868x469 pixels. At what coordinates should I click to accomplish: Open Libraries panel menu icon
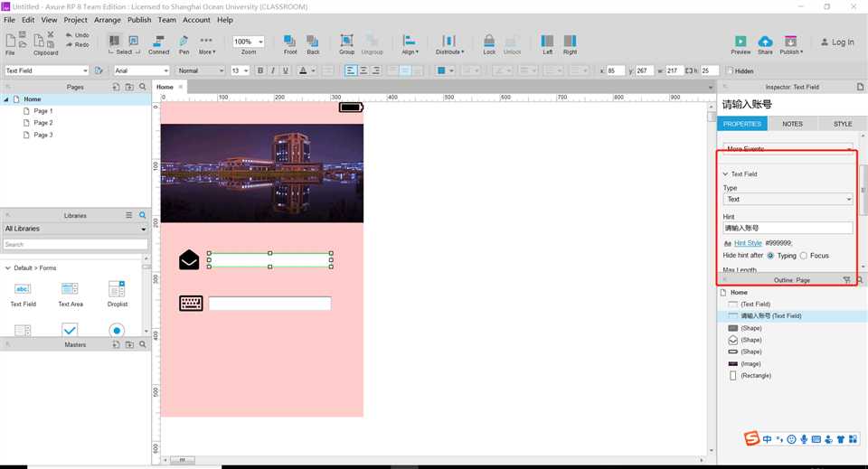pyautogui.click(x=129, y=215)
